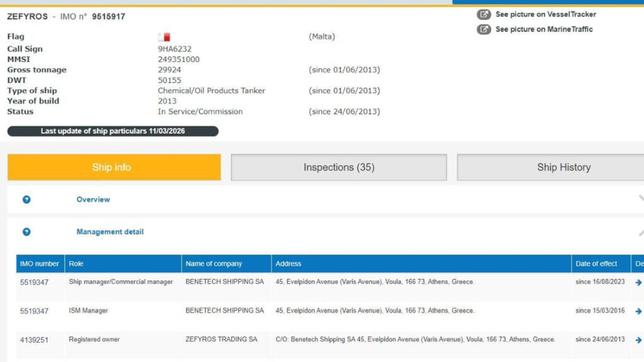Follow See picture on VesselTracker link

[545, 14]
